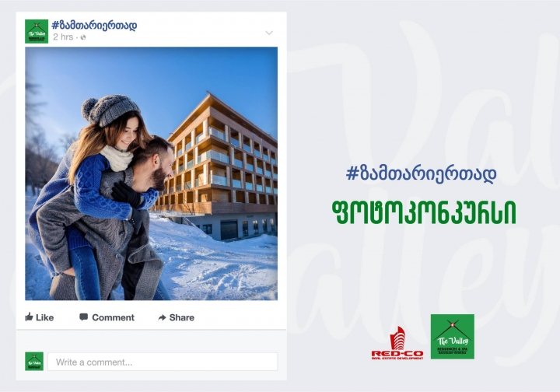
Task: Click the green ფოტოკონკურსი title
Action: click(x=424, y=212)
